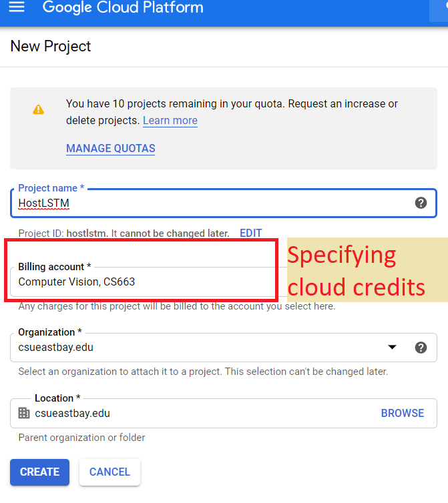Click the New Project page heading

pos(51,46)
